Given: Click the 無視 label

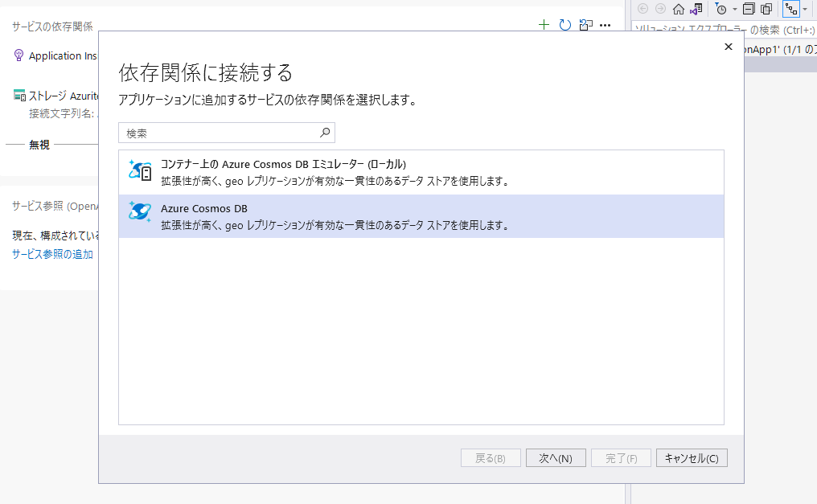Looking at the screenshot, I should click(x=39, y=145).
